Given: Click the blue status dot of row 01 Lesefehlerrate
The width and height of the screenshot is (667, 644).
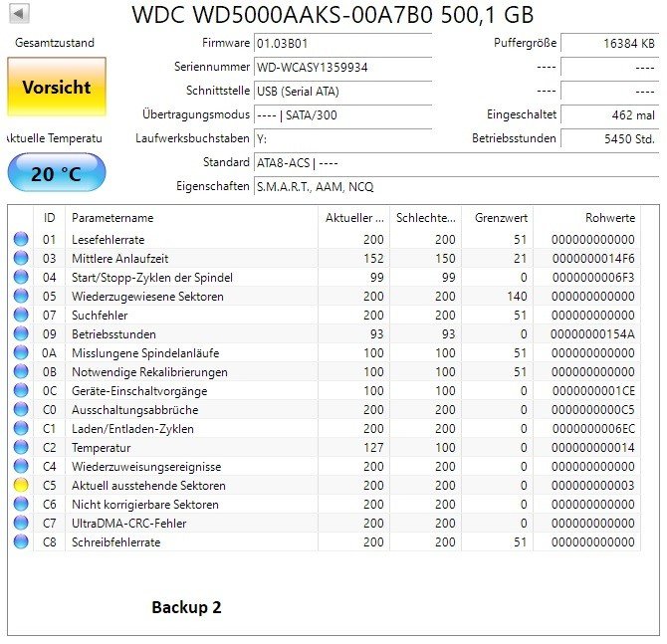Looking at the screenshot, I should pyautogui.click(x=21, y=239).
